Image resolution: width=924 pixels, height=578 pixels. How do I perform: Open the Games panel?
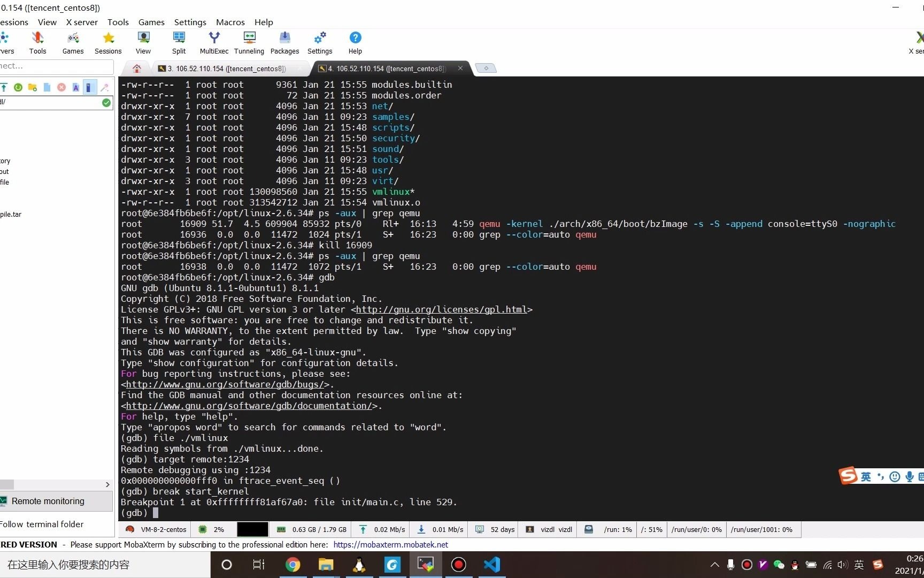(x=73, y=42)
